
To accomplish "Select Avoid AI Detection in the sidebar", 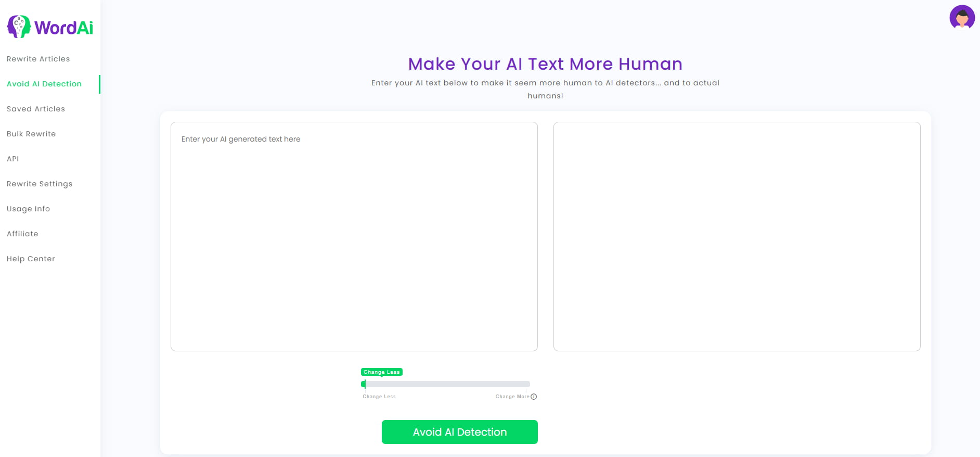I will tap(44, 84).
